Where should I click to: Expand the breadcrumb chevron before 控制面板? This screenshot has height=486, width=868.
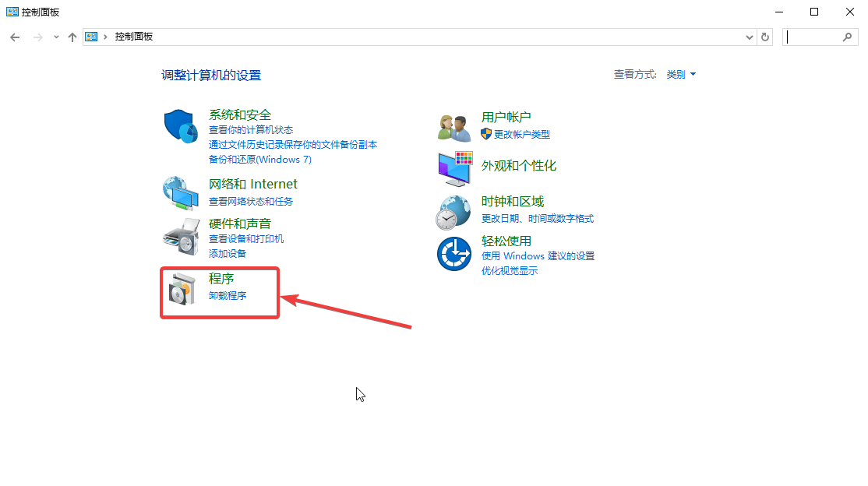coord(105,37)
